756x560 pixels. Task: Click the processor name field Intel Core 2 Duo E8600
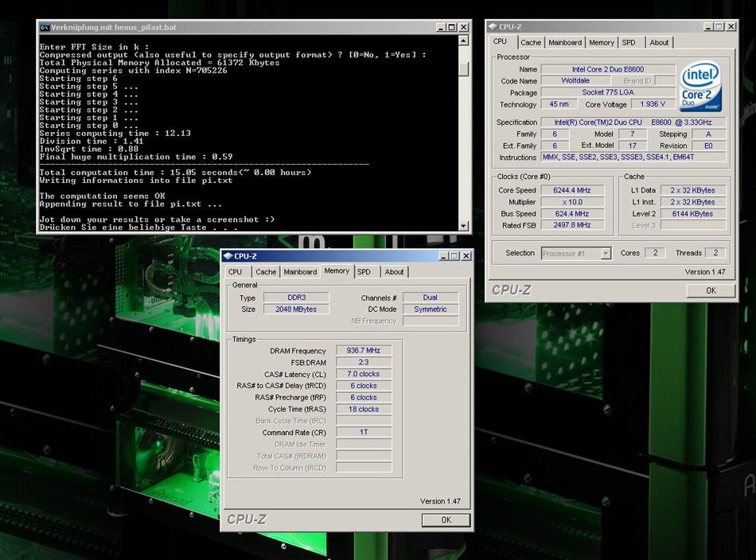(607, 69)
